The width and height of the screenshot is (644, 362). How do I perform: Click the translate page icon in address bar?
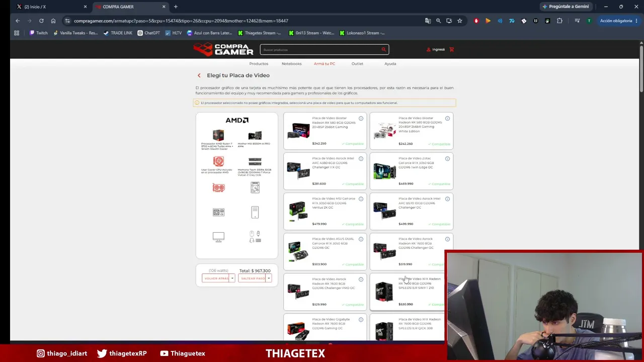click(428, 21)
